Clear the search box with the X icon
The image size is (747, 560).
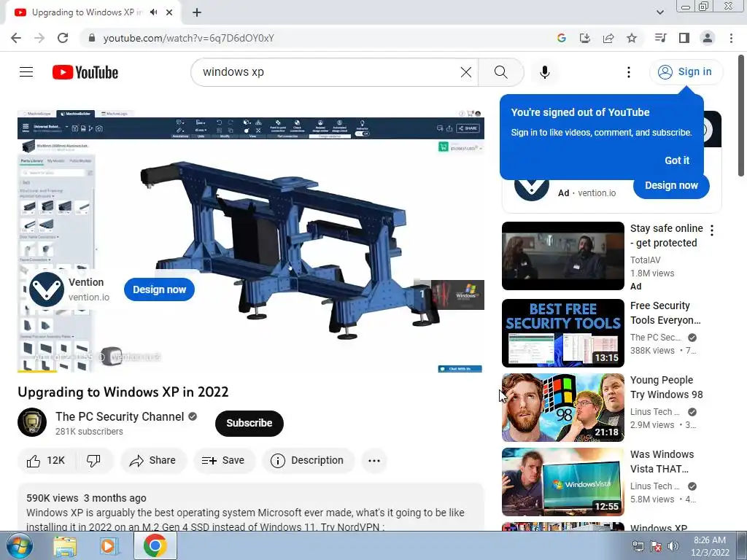tap(466, 72)
